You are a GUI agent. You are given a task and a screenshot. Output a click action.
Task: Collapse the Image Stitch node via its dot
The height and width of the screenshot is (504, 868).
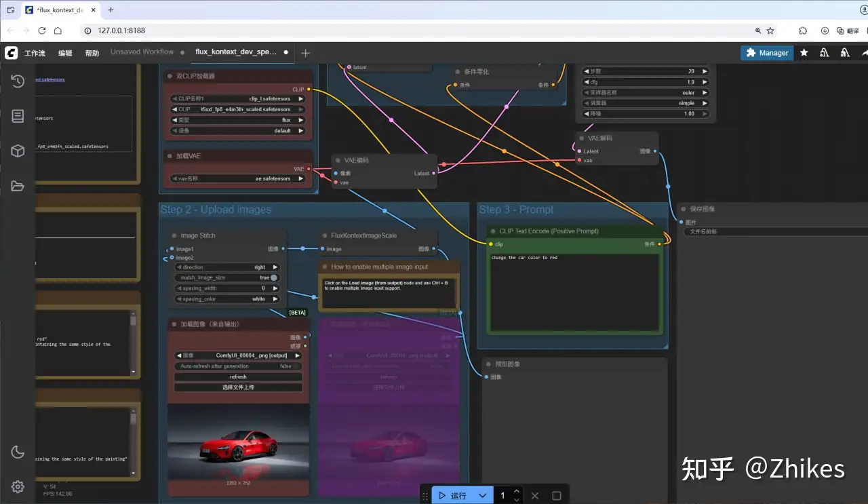174,236
